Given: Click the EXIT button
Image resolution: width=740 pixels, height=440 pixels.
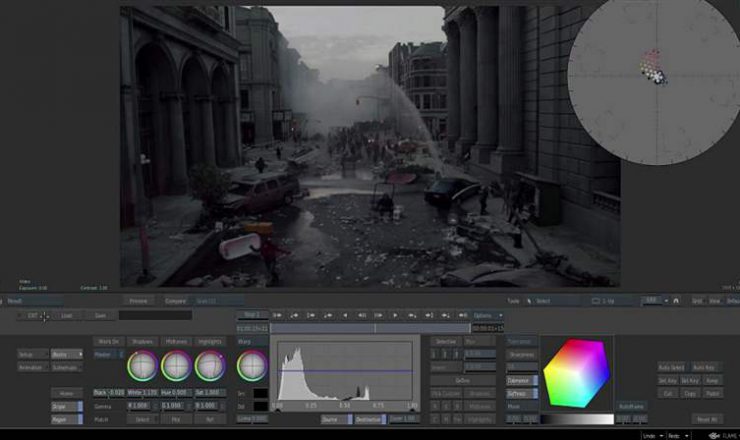Looking at the screenshot, I should 33,315.
